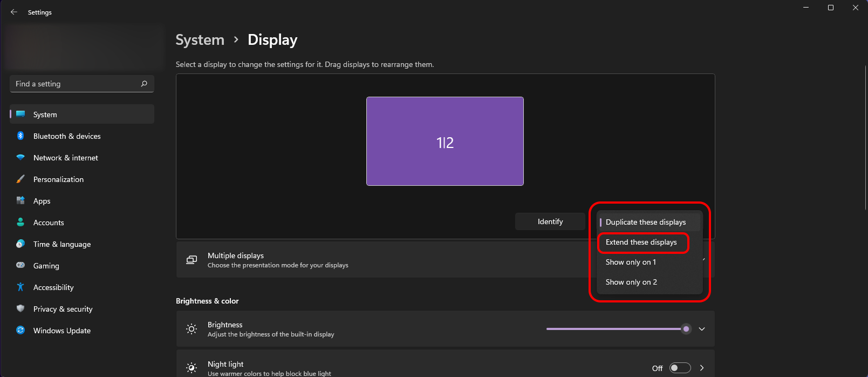
Task: Pick Show only on 1
Action: 631,262
